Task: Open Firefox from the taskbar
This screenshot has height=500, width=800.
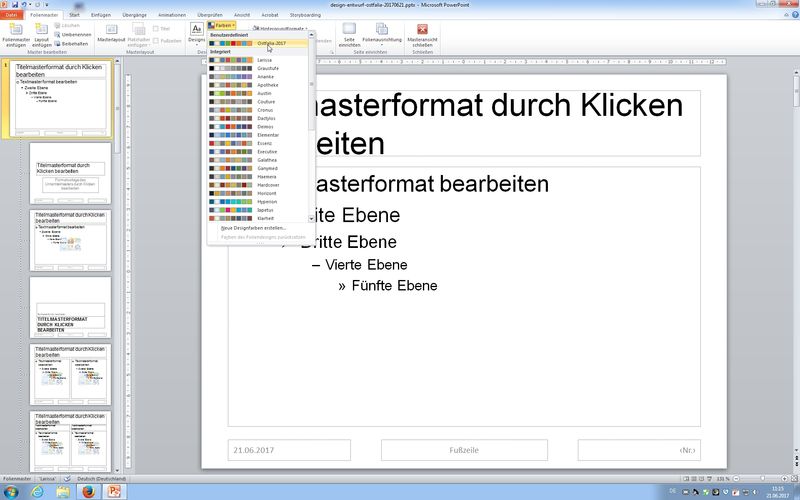Action: 87,492
